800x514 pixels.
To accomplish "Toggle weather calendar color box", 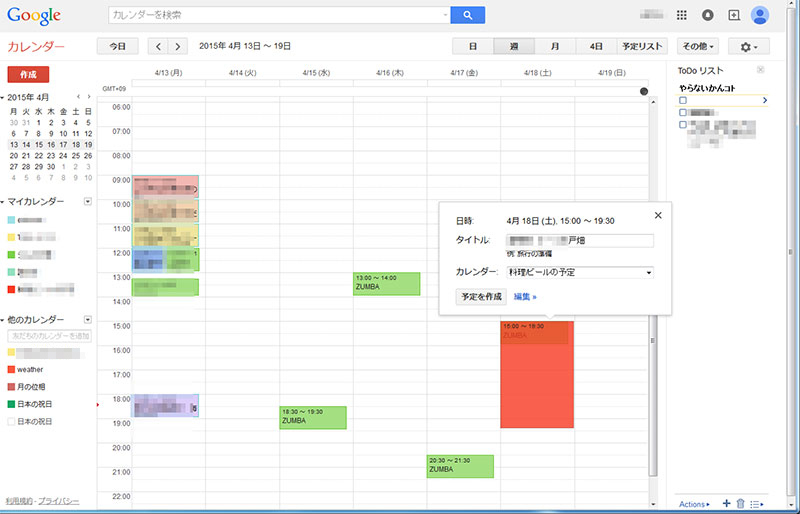I will 11,369.
